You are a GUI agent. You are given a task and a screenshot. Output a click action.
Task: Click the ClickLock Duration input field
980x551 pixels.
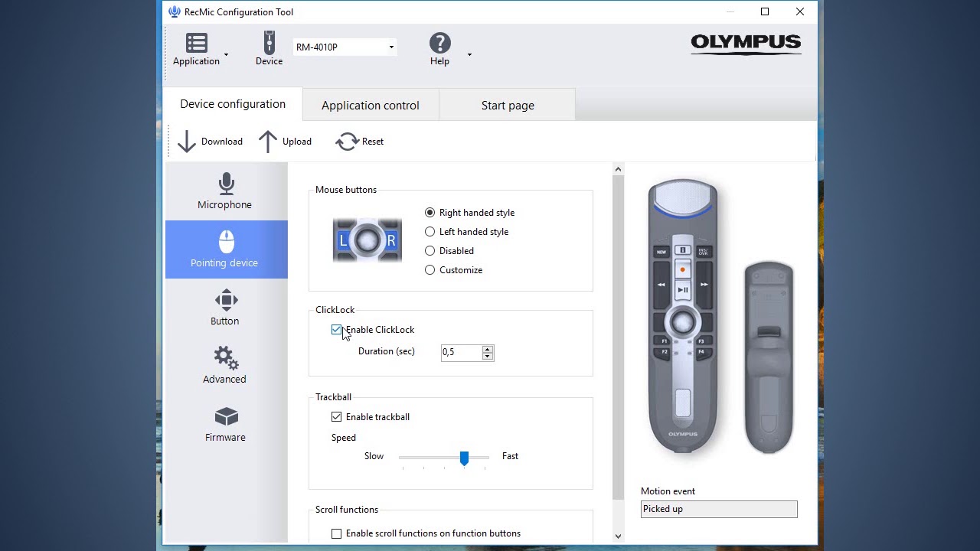(462, 352)
